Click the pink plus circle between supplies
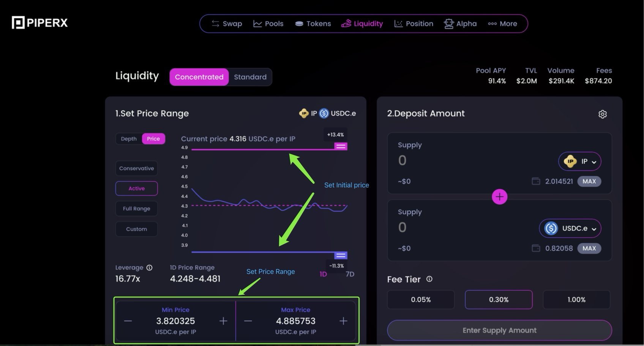 click(499, 197)
